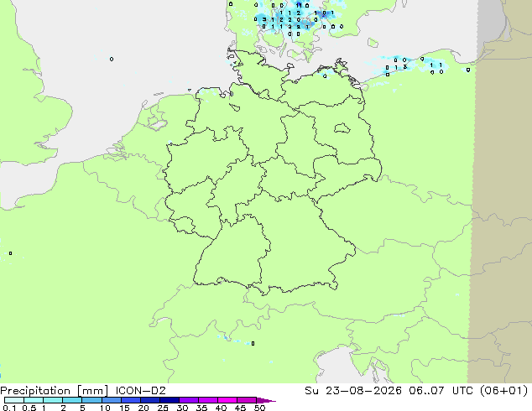Click the lone "0" value over western France
The image size is (532, 411).
pos(11,253)
